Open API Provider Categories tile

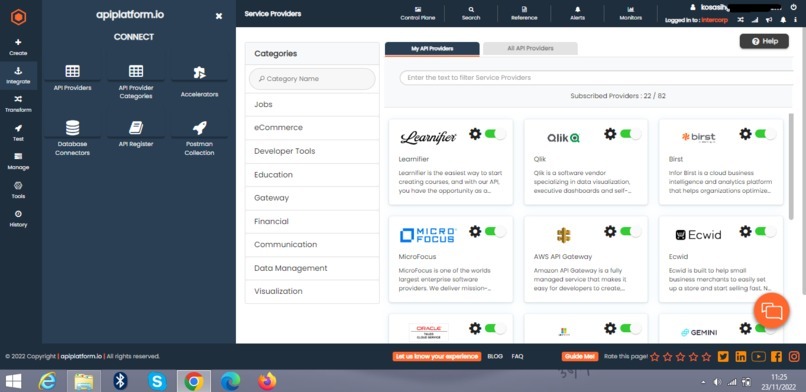(x=136, y=80)
